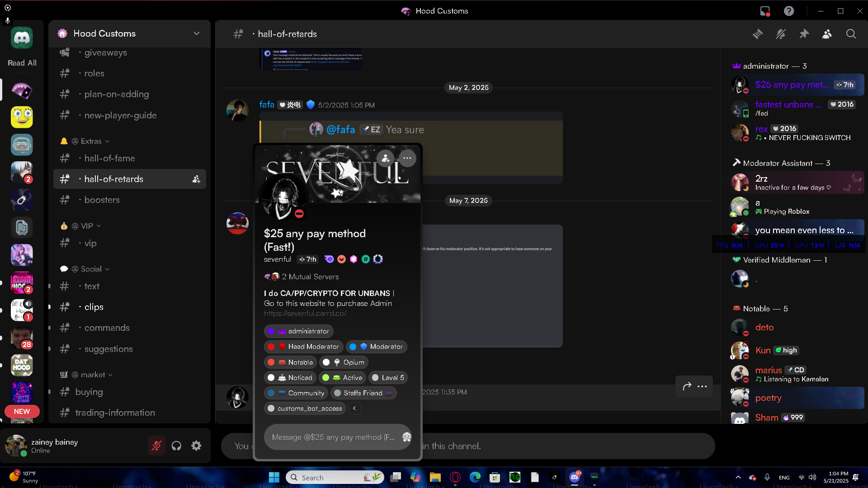This screenshot has width=868, height=488.
Task: Open the sevenful.carrd.co link
Action: 305,313
